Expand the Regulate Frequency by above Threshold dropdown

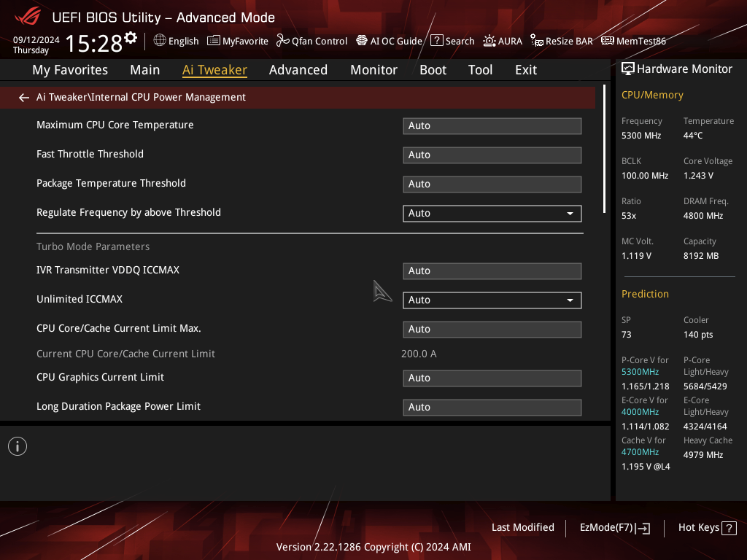(492, 214)
